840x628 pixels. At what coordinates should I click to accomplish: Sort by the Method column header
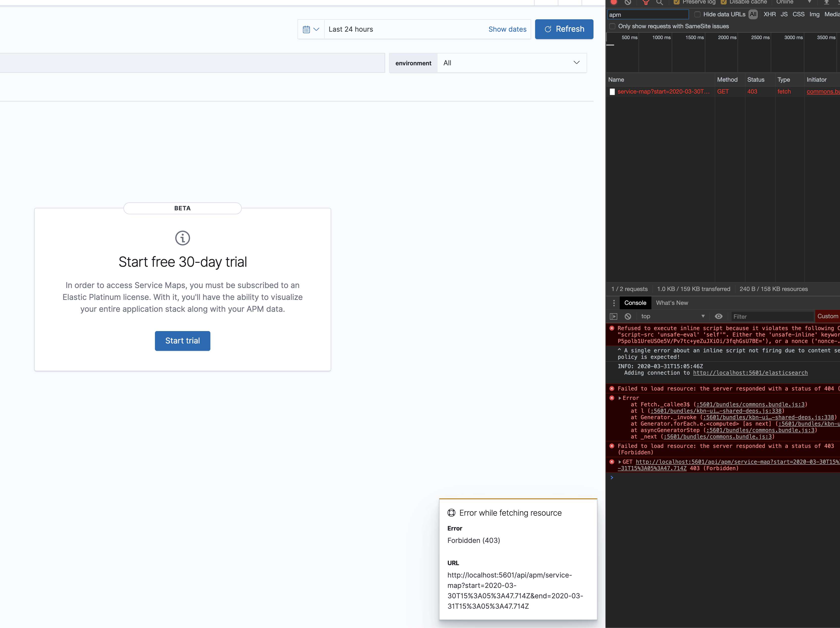point(730,80)
